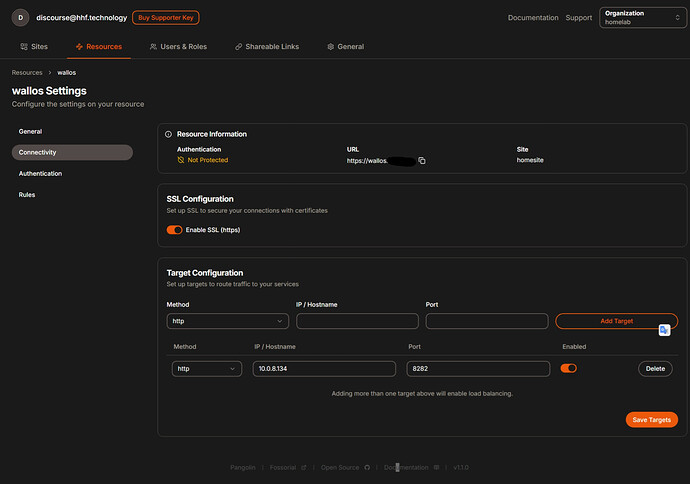
Task: Click the external link icon beside Fossorial
Action: coord(304,467)
